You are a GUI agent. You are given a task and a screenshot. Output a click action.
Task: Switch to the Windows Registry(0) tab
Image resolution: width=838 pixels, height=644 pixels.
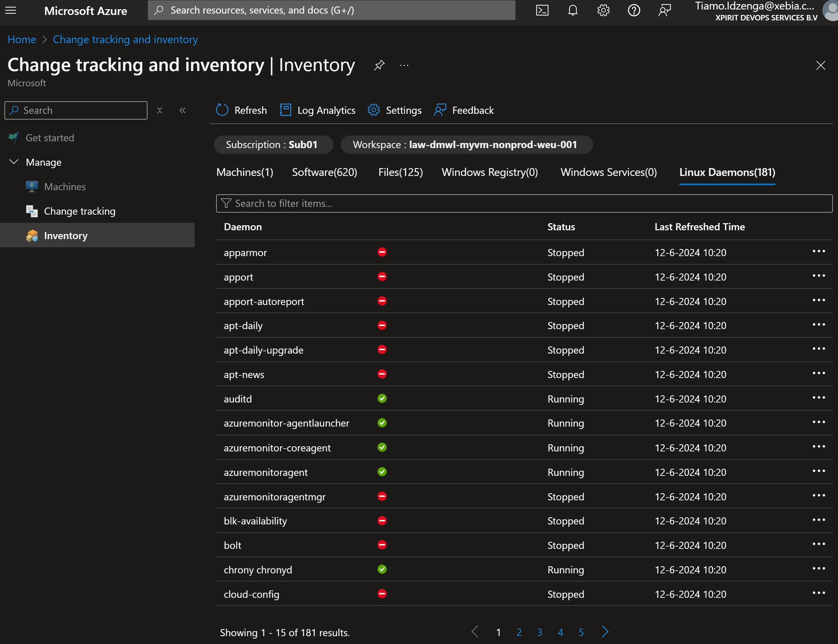pos(489,173)
